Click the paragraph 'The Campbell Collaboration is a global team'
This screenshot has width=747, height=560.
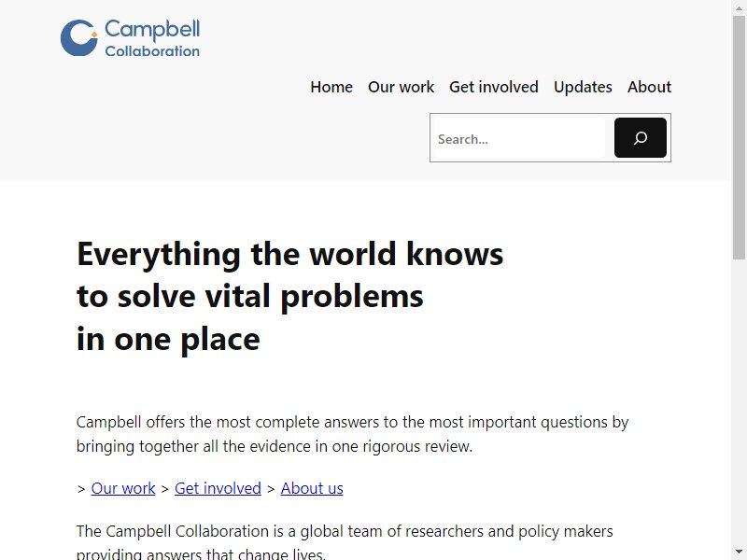tap(344, 543)
